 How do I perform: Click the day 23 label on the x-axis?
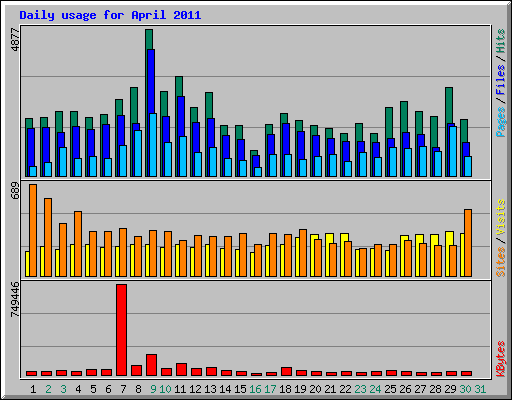point(360,389)
